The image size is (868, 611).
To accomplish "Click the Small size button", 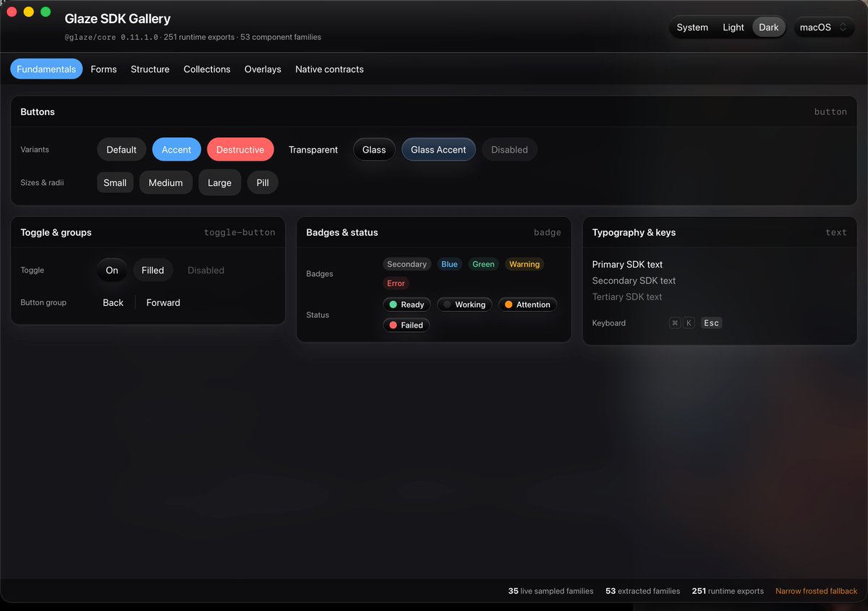I will click(x=115, y=183).
